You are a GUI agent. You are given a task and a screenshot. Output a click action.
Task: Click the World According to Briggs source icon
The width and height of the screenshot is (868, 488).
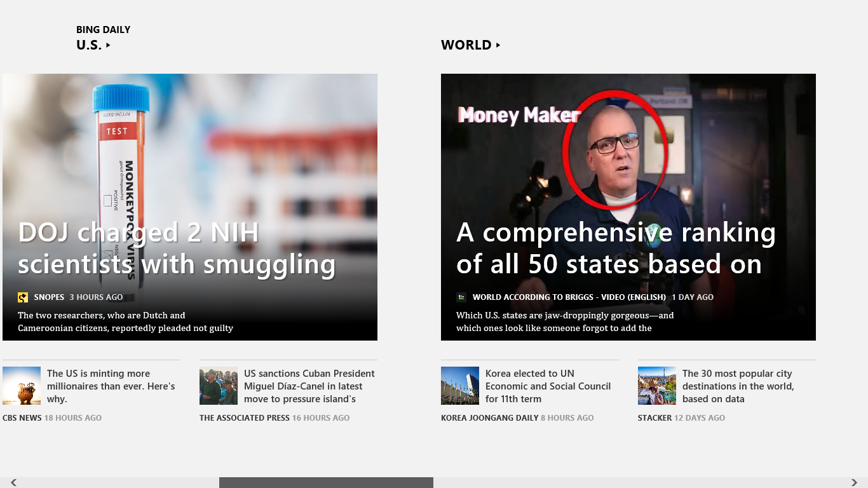461,297
